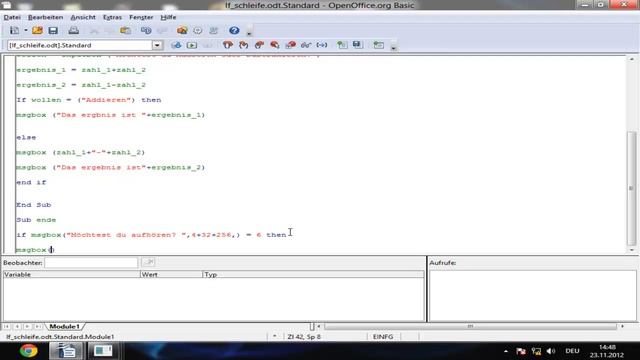Click the document-modified indicator in status bar

pos(274,337)
